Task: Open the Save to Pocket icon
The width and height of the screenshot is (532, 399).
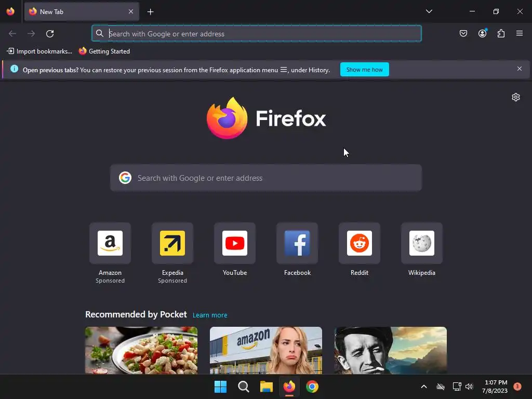Action: click(x=463, y=33)
